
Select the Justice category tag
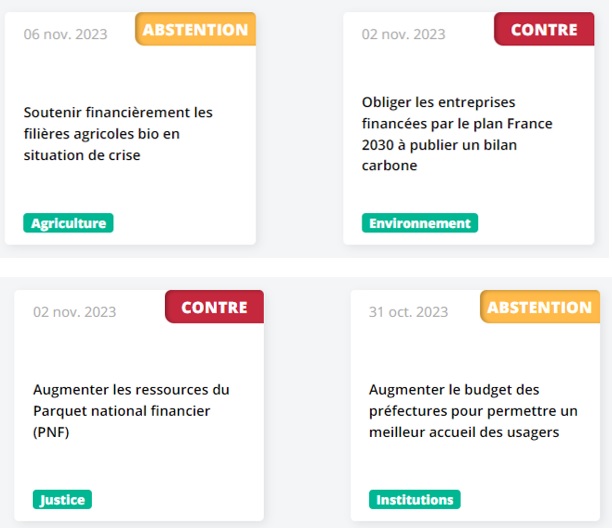click(x=62, y=499)
